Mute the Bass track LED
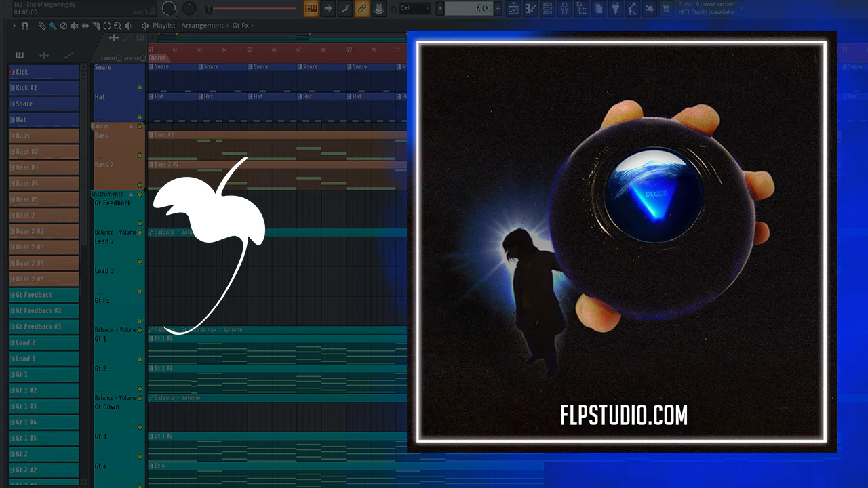Image resolution: width=868 pixels, height=488 pixels. click(x=140, y=155)
